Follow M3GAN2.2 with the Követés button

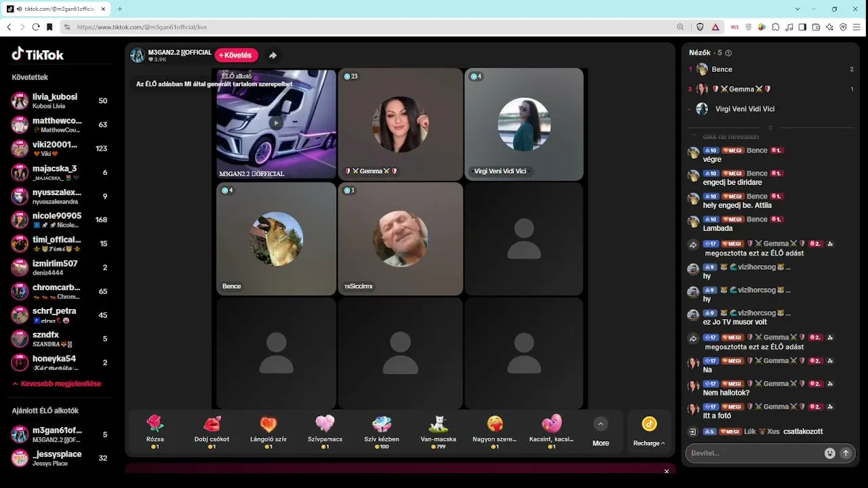237,55
